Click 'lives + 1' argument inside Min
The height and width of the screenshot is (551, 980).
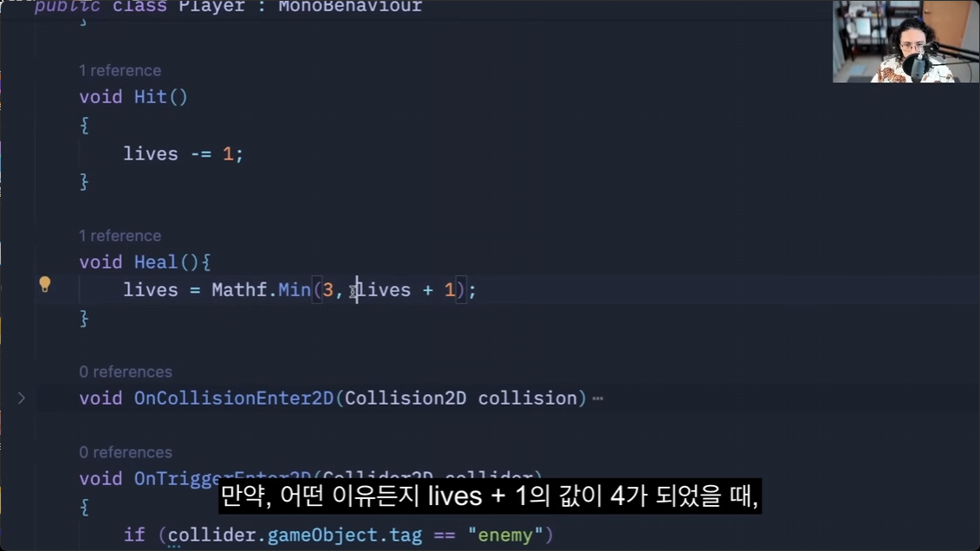pos(406,290)
